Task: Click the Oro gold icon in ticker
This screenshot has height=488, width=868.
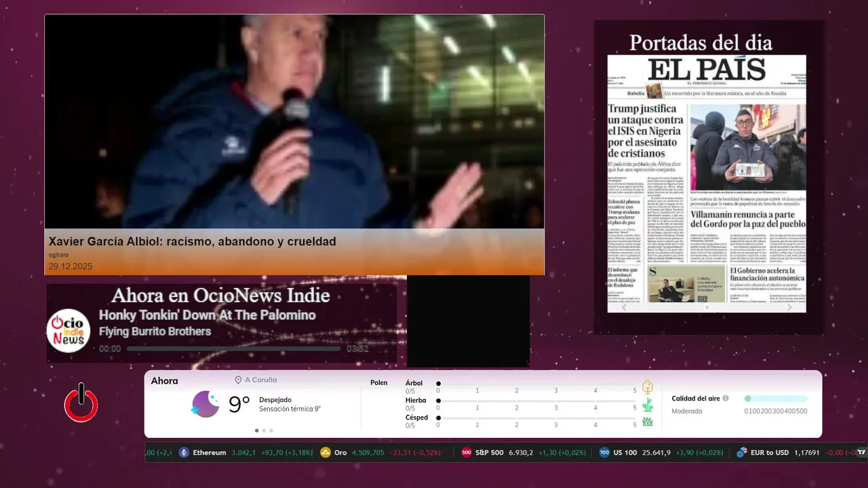Action: tap(325, 453)
